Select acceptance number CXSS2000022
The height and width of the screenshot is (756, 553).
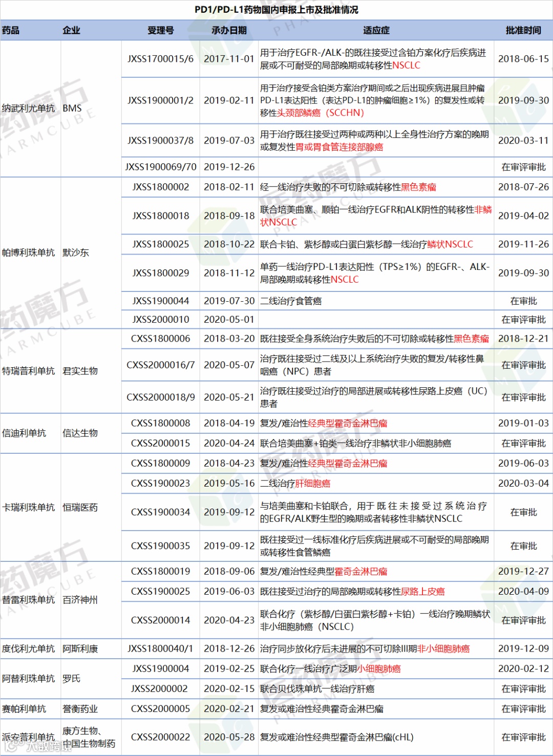pos(160,737)
